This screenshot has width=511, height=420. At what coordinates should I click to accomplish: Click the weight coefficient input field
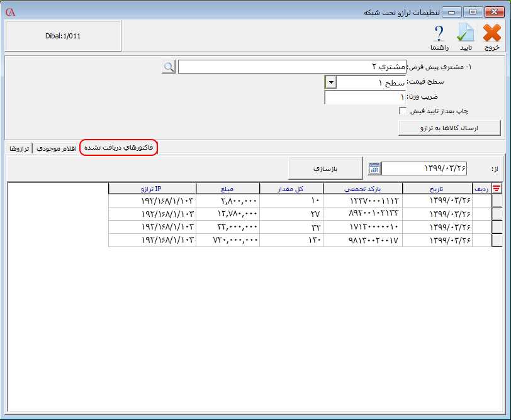pyautogui.click(x=365, y=97)
